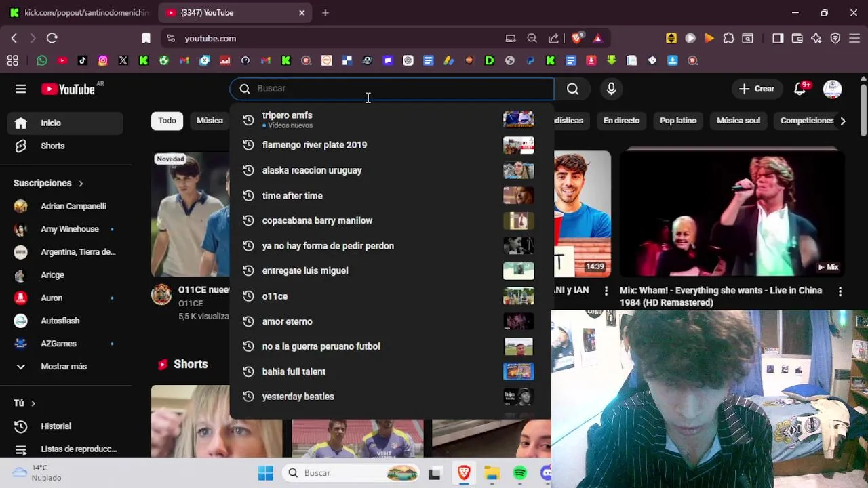Open Wham! Everything she wants mix thumbnail
This screenshot has height=488, width=868.
pos(732,213)
